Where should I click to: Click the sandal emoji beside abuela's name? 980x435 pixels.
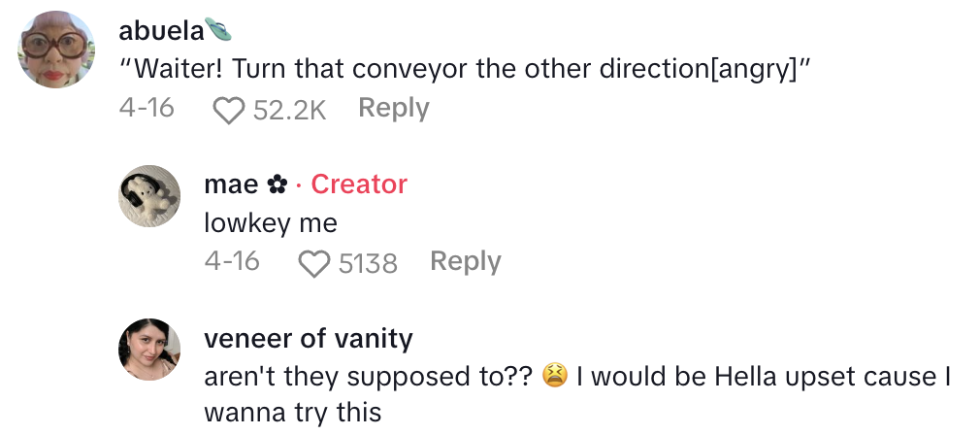pos(218,31)
